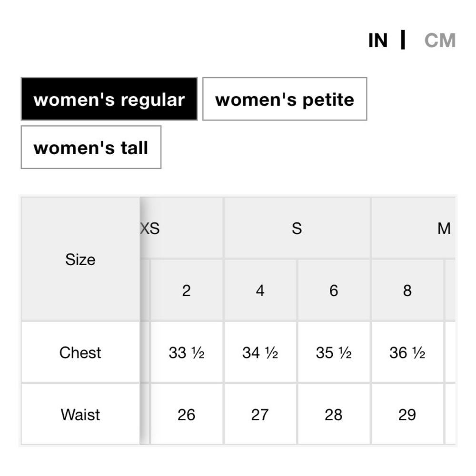476x476 pixels.
Task: Switch units to CM
Action: 440,41
